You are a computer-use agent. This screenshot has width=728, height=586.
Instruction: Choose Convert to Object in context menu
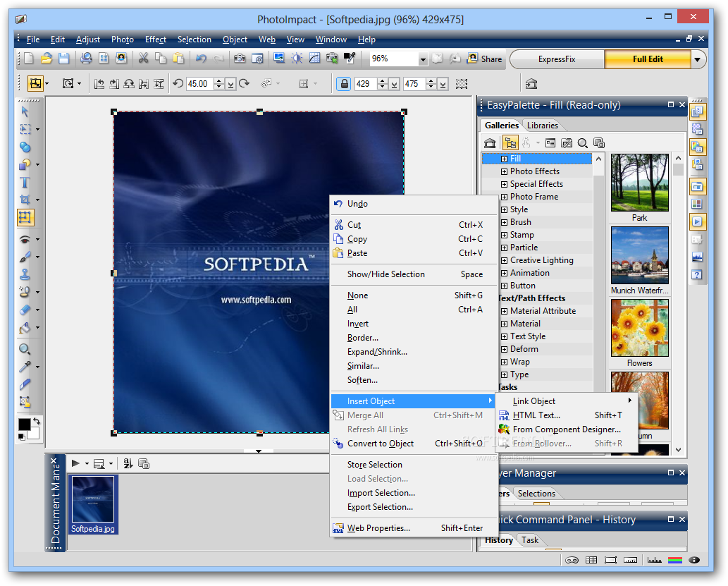[x=413, y=444]
